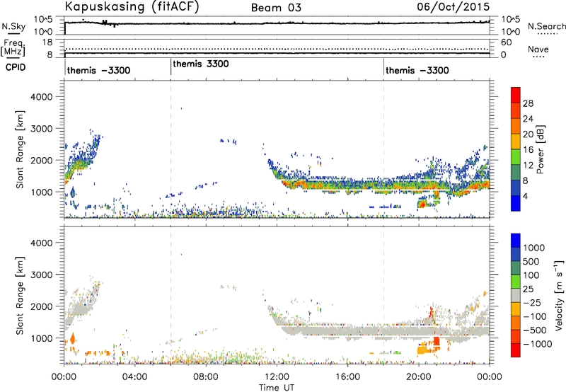Viewport: 566px width, 392px height.
Task: Click the red bottom segment of Velocity colorbar
Action: pos(516,350)
